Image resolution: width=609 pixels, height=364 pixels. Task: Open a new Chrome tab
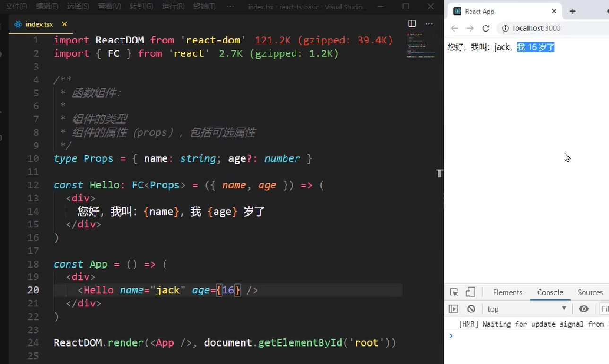pos(573,11)
